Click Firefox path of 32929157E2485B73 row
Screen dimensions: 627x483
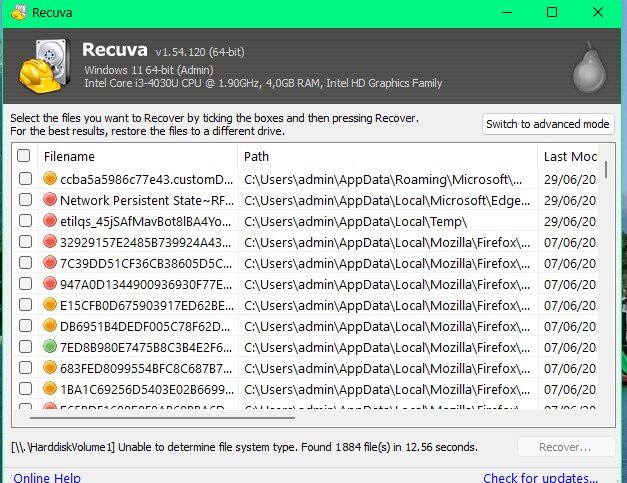[x=387, y=242]
